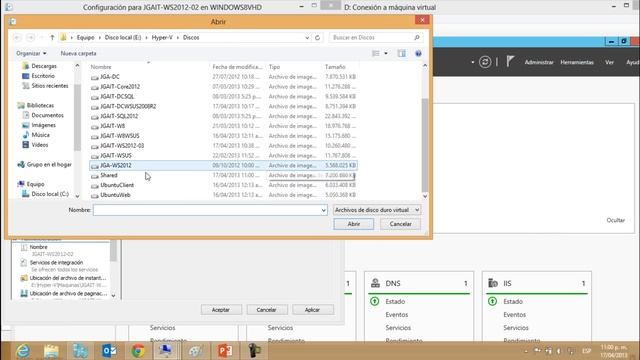Select the UbuntuWeb disk file
This screenshot has height=360, width=640.
click(223, 195)
